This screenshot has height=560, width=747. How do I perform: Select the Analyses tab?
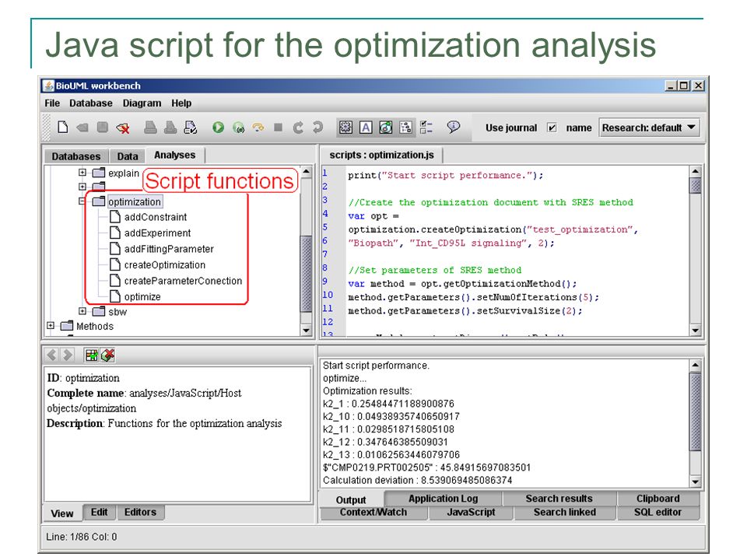click(x=175, y=156)
